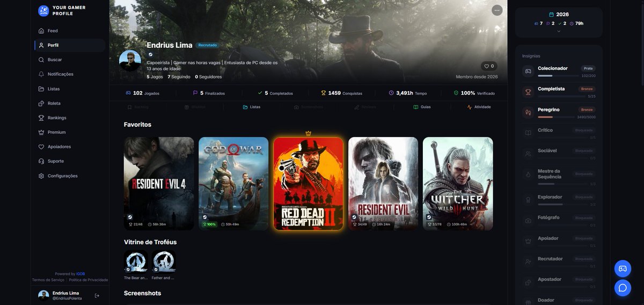Click the crown above Red Dead Redemption
644x305 pixels.
coord(308,133)
